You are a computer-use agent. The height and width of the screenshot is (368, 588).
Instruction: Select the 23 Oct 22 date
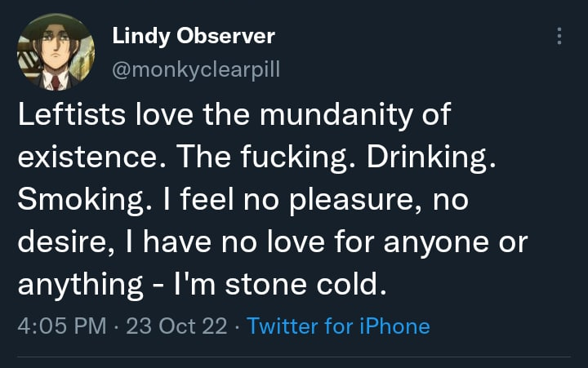click(x=176, y=326)
